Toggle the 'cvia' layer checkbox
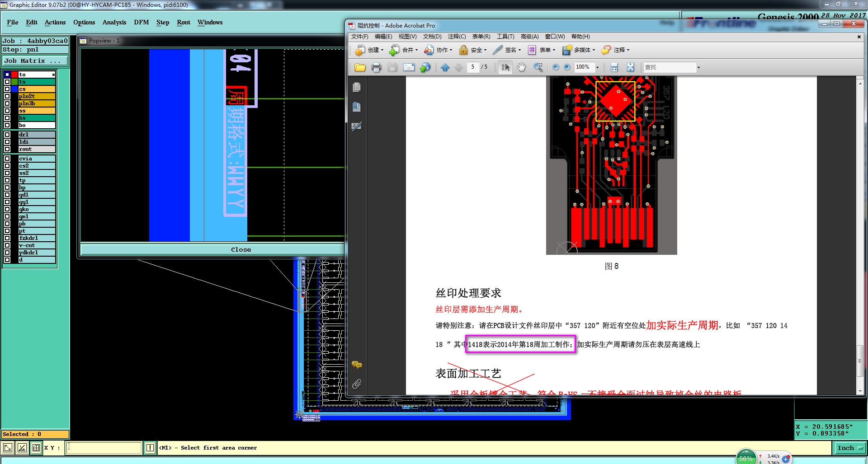 point(7,159)
